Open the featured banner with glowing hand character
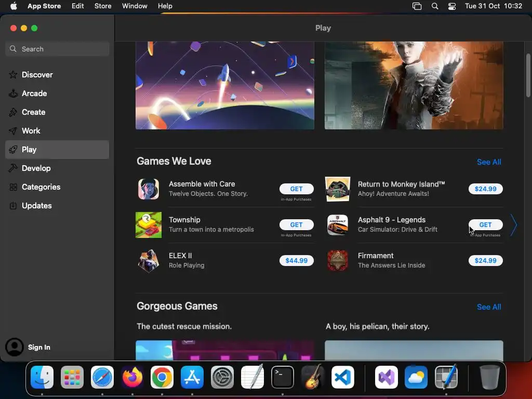Screen dimensions: 532x399 (x=414, y=86)
